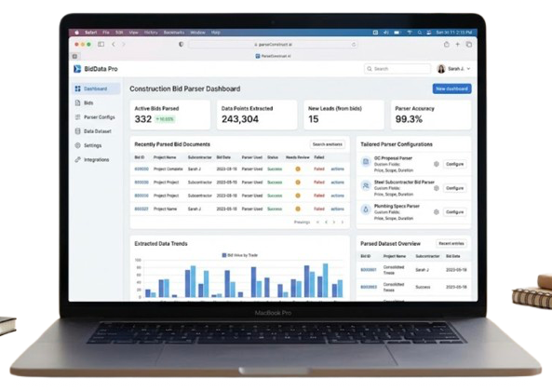Open the File menu
The height and width of the screenshot is (392, 552).
click(x=106, y=33)
